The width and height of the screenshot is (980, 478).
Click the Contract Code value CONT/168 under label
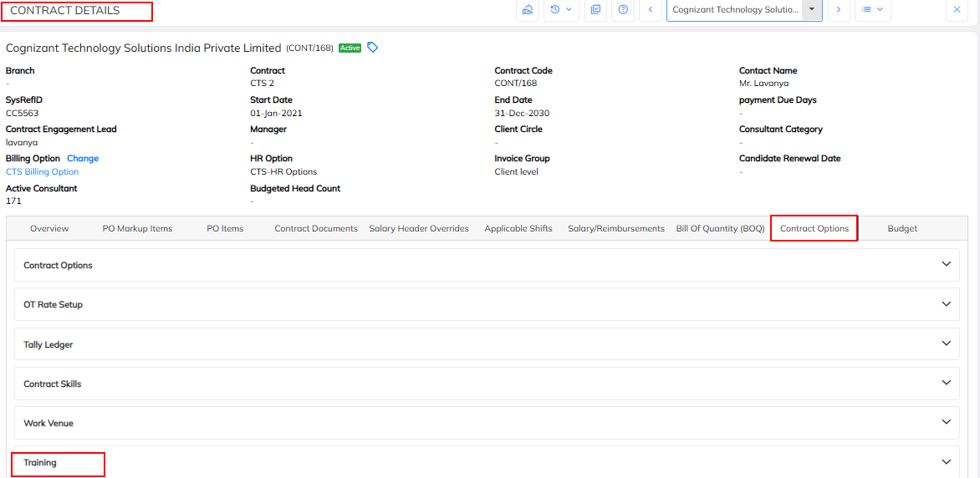(516, 83)
